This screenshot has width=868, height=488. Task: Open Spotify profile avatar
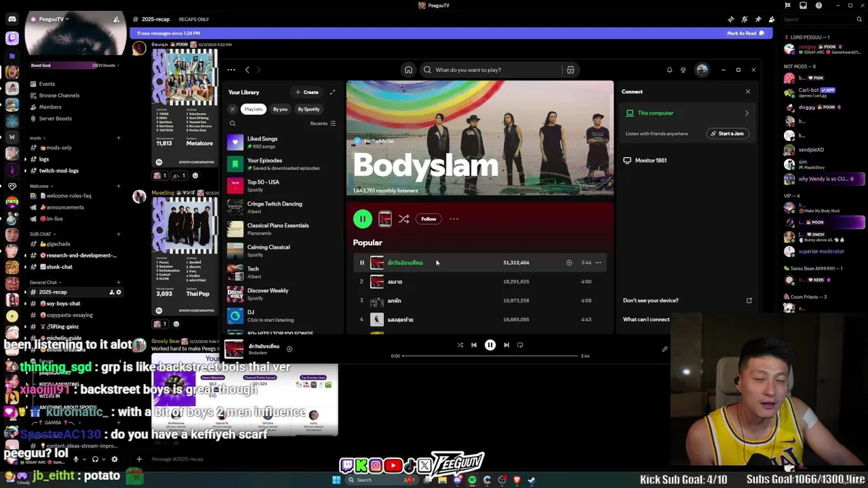[x=702, y=70]
